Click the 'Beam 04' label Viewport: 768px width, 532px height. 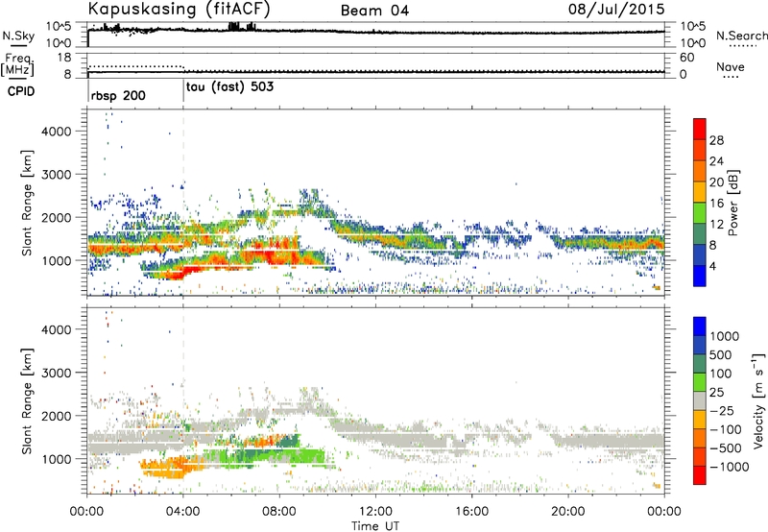[x=374, y=11]
